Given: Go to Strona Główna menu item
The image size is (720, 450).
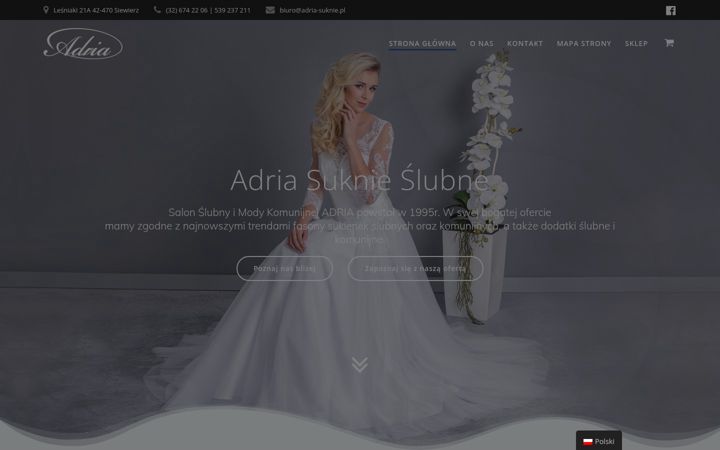Looking at the screenshot, I should pos(422,44).
